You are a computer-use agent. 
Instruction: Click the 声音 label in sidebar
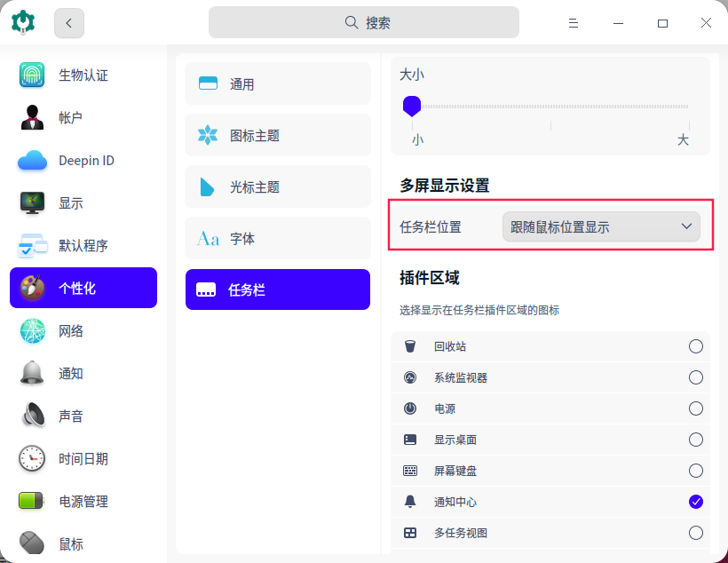(70, 416)
